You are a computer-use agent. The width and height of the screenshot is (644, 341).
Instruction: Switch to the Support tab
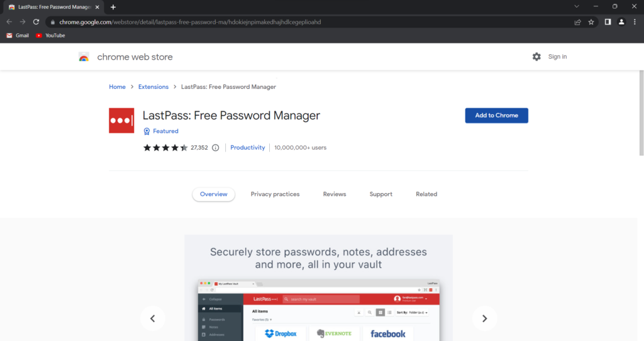(x=380, y=194)
